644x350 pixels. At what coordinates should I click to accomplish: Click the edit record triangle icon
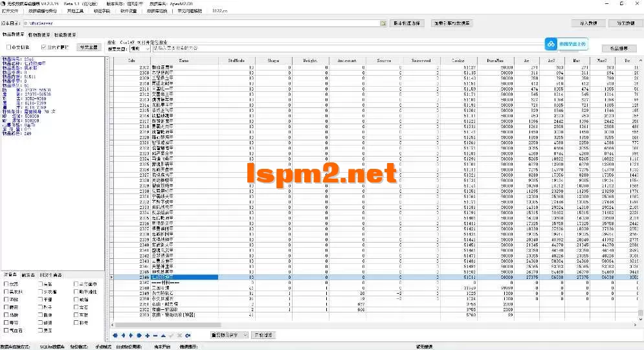point(164,335)
